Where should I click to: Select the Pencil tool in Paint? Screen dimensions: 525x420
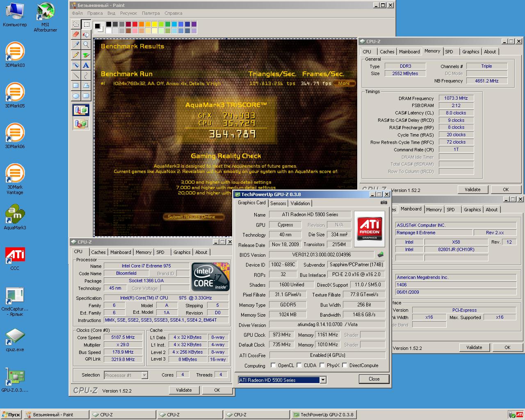(76, 55)
